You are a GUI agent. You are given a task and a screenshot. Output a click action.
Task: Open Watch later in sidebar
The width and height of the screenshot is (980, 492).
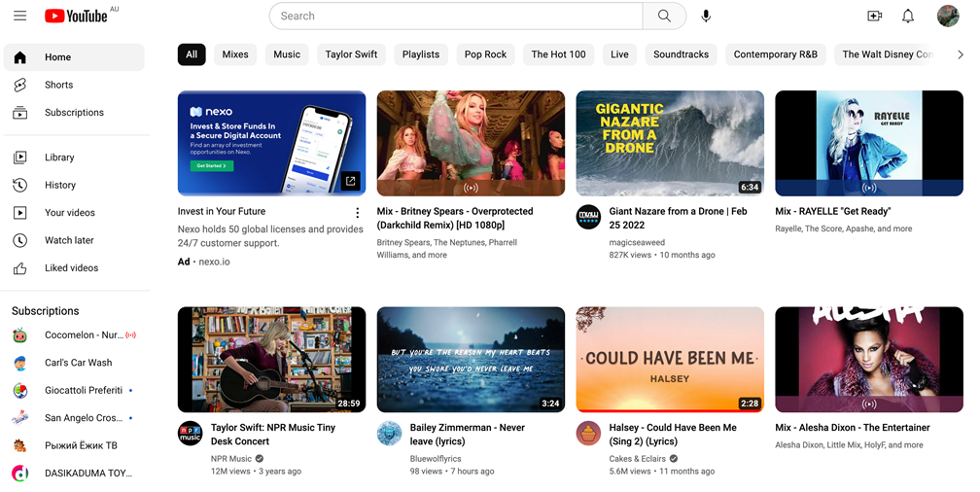69,240
